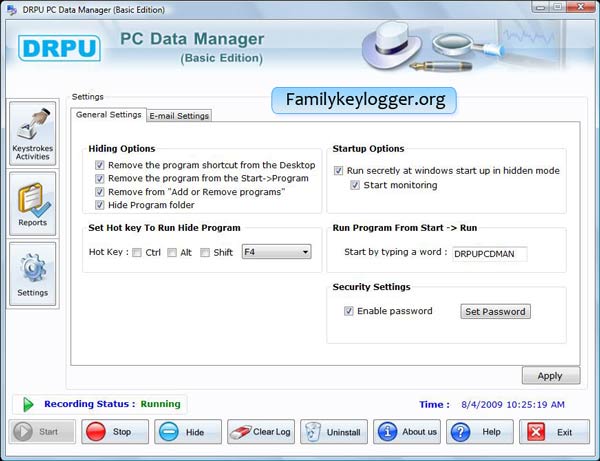
Task: Click the Start button
Action: click(x=42, y=432)
